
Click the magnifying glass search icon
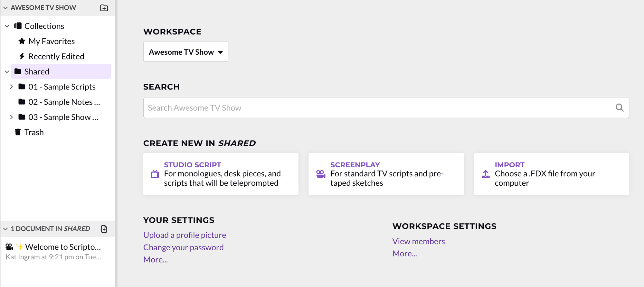pyautogui.click(x=620, y=107)
